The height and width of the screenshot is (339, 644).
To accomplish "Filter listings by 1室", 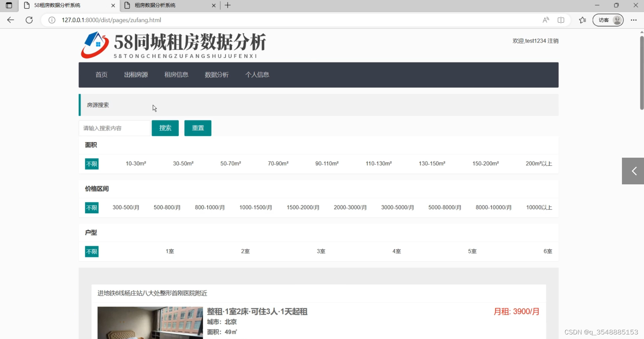I will pos(170,251).
